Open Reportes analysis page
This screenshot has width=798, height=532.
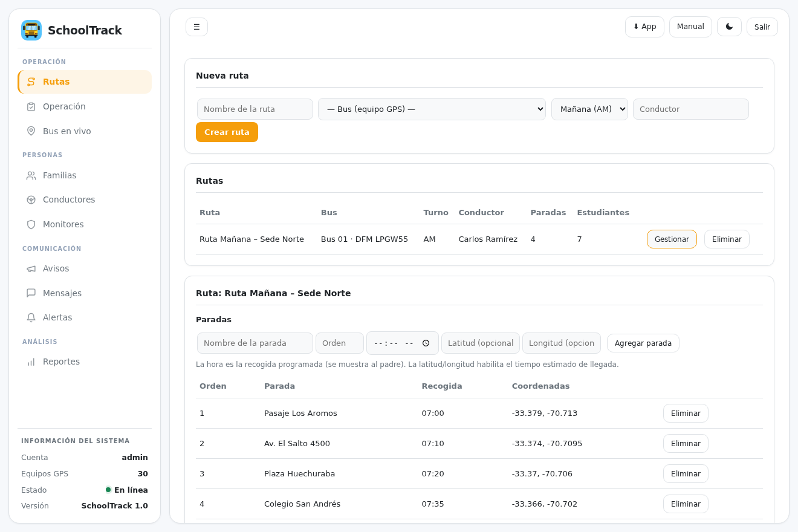coord(85,362)
